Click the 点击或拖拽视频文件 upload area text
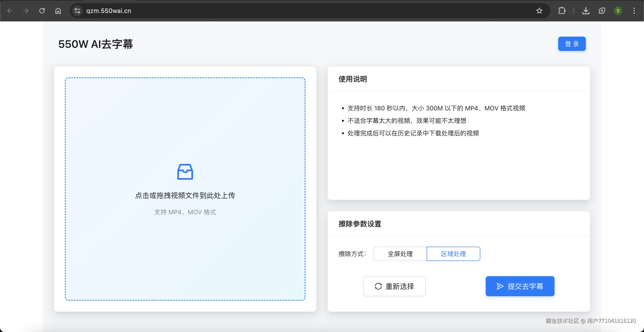Screen dimensions: 644x332 tap(185, 195)
